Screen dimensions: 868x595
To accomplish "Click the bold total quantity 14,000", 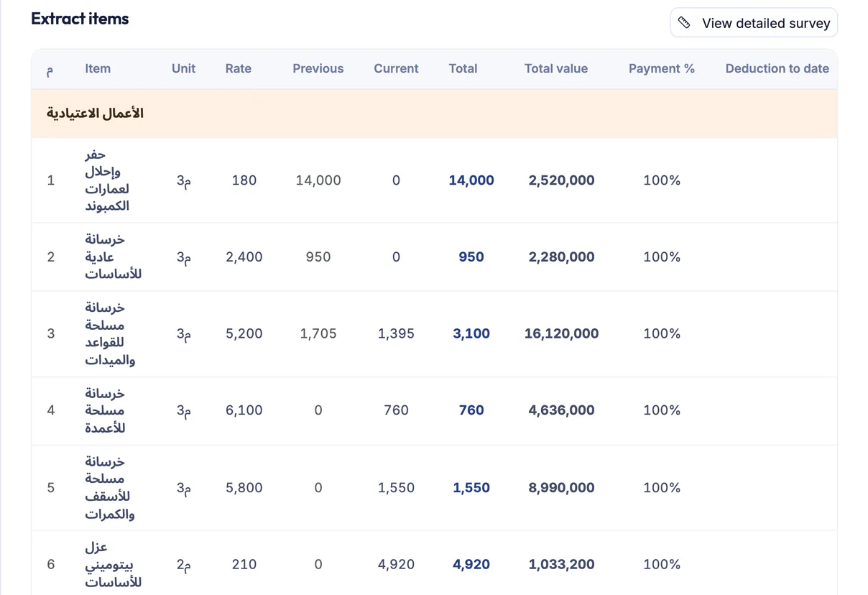I will tap(471, 180).
